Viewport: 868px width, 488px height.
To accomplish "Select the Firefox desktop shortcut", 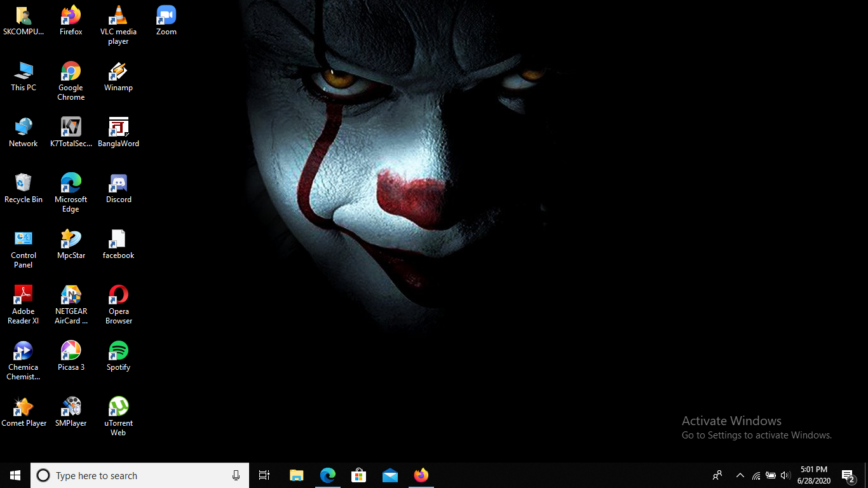I will (71, 21).
